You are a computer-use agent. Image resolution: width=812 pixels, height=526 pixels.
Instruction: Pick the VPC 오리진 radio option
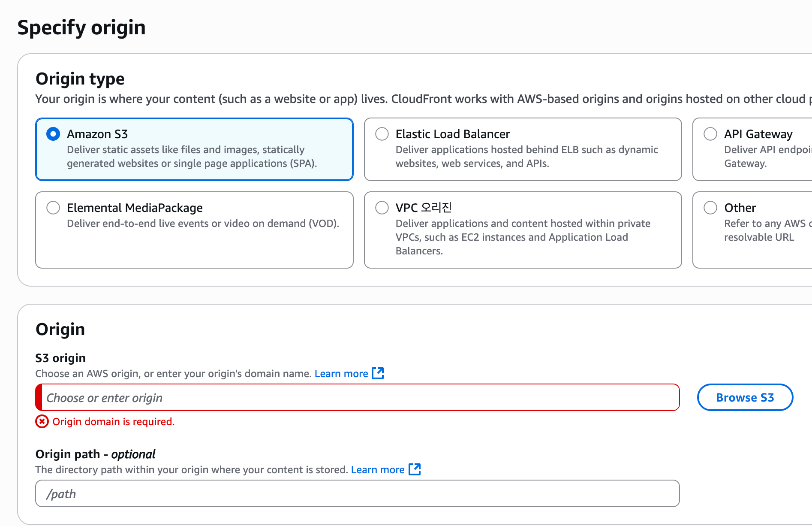[382, 208]
